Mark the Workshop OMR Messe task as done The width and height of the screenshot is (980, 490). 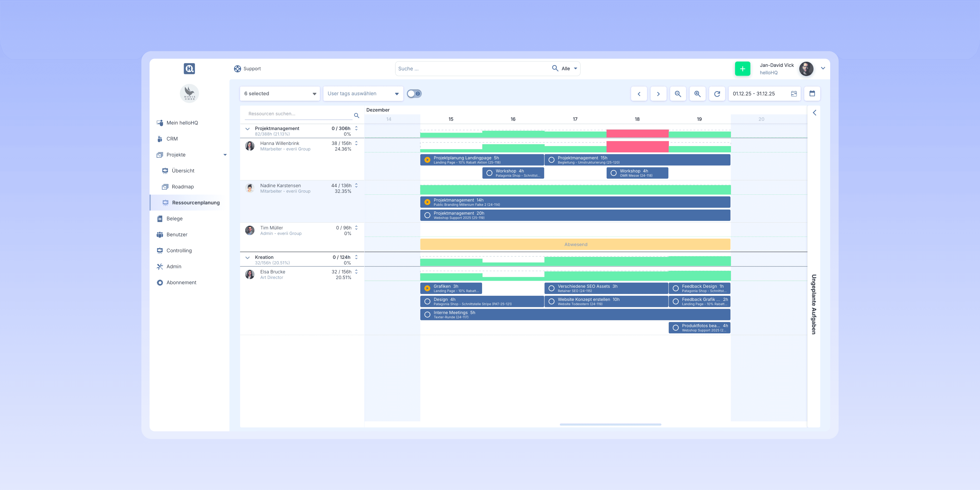(x=613, y=173)
